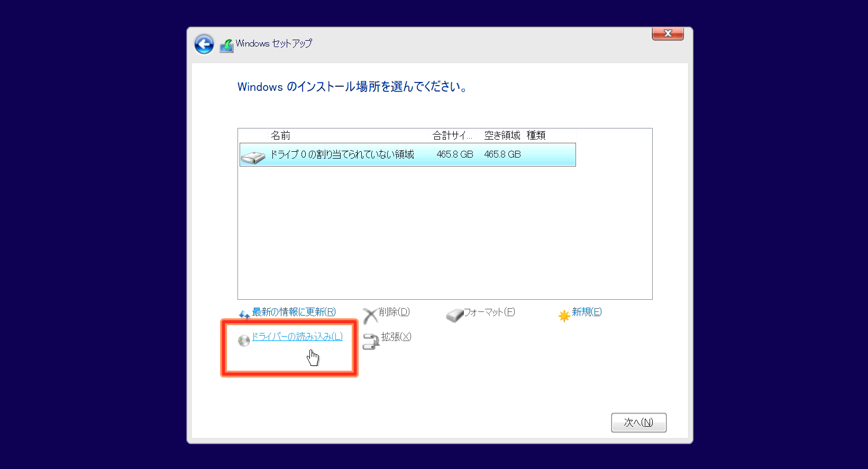Click the 名前 column header
The image size is (868, 469).
[x=280, y=135]
